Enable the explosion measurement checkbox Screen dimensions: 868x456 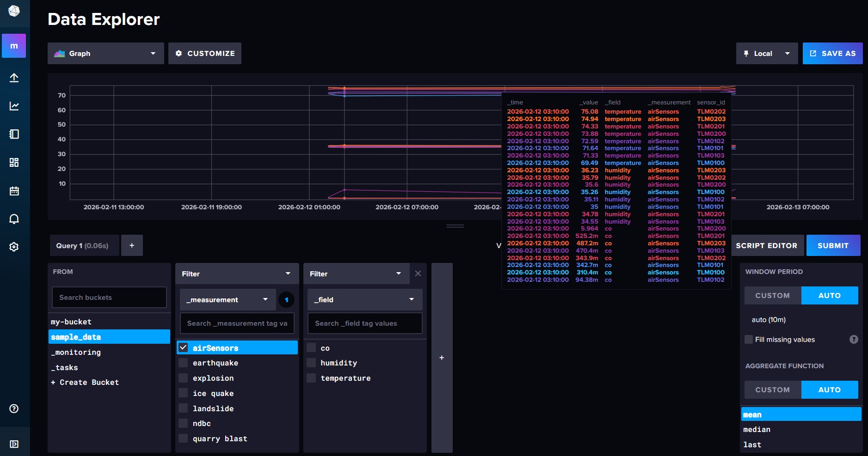click(x=183, y=378)
